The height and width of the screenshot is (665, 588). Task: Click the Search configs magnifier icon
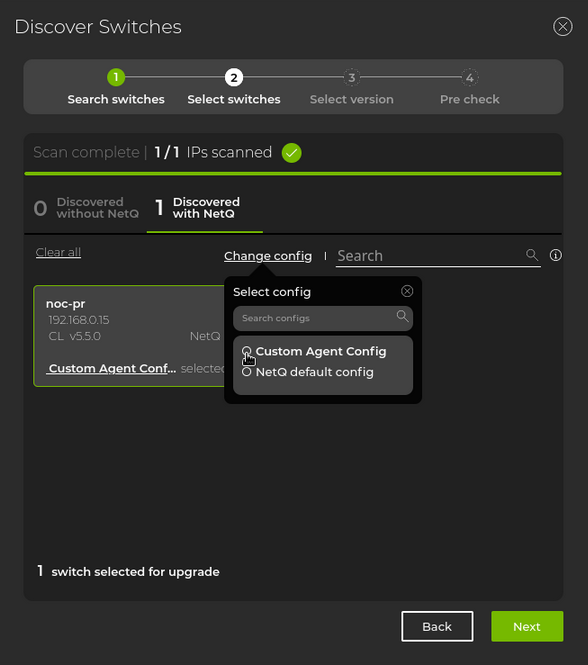(x=402, y=316)
